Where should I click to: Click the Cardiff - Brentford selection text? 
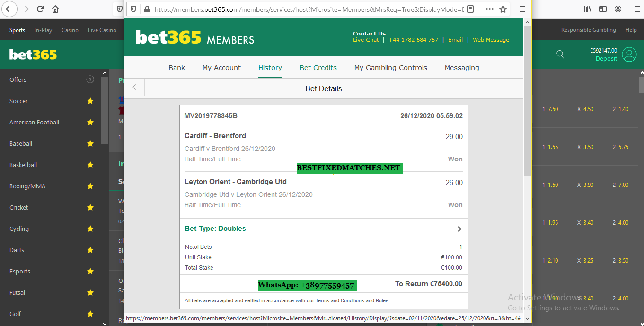point(215,136)
